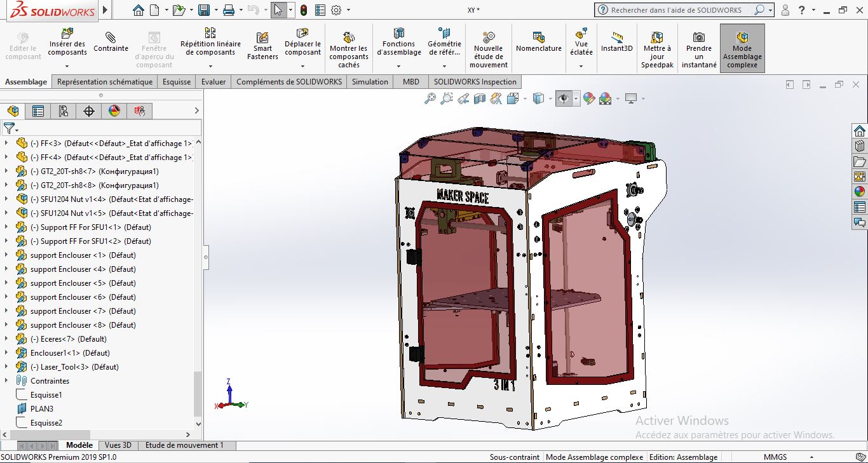868x463 pixels.
Task: Click the MMGS unit system in the status bar
Action: point(775,457)
